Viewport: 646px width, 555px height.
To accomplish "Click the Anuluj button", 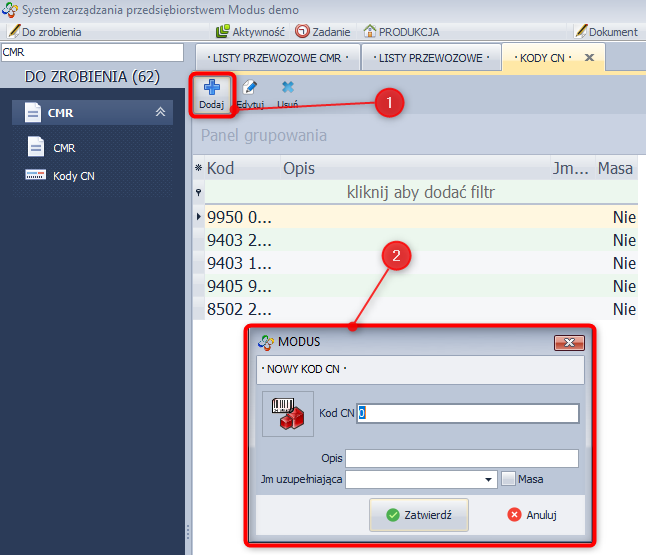I will point(532,515).
